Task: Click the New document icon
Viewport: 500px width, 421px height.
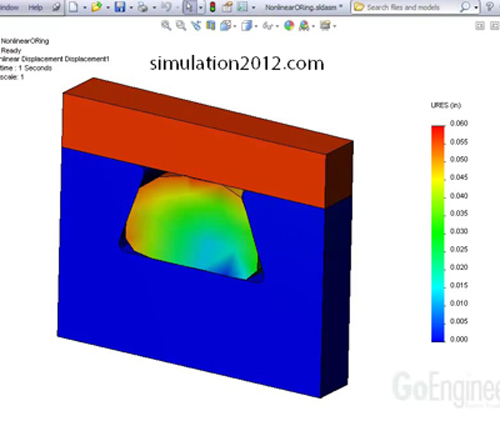Action: tap(74, 7)
